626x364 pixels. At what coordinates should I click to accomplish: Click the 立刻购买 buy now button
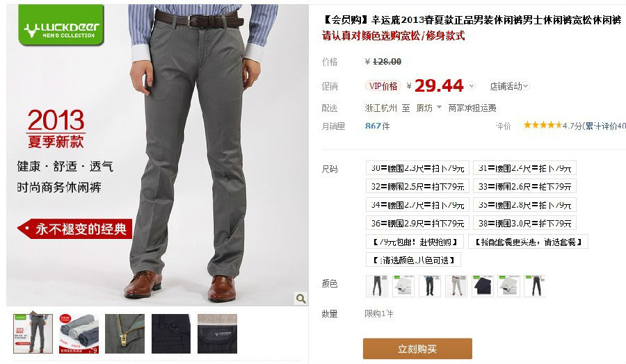(417, 349)
